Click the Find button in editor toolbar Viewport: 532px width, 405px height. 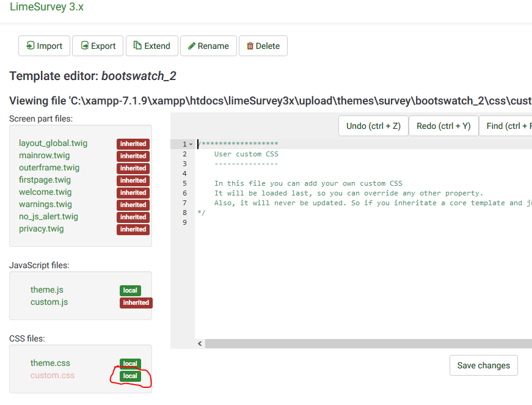[506, 126]
